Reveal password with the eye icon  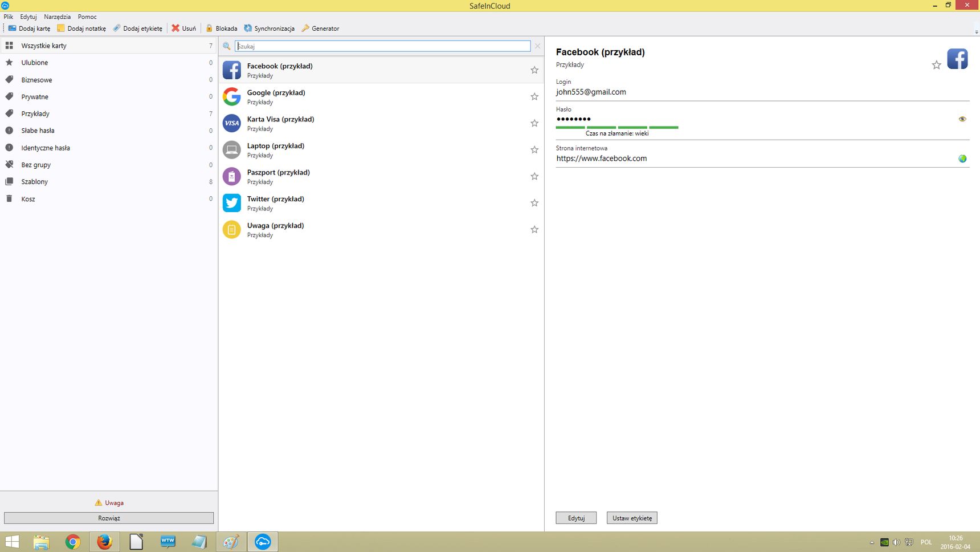962,119
